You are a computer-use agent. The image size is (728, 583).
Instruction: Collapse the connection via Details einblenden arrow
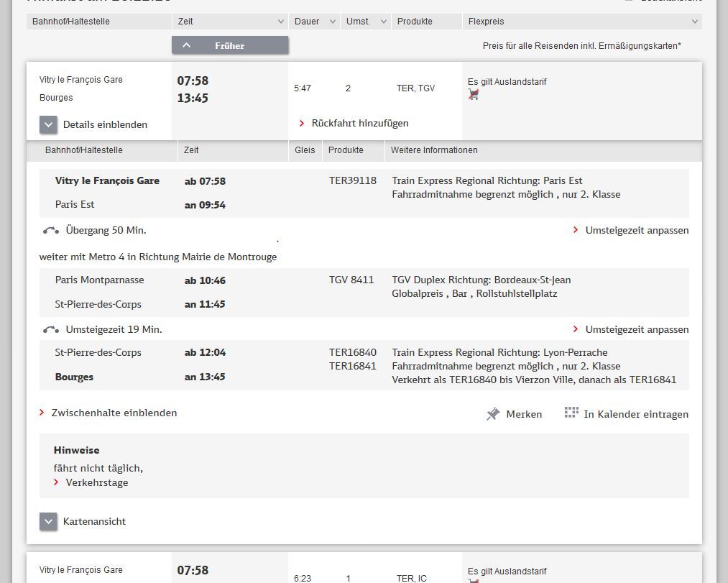coord(48,124)
